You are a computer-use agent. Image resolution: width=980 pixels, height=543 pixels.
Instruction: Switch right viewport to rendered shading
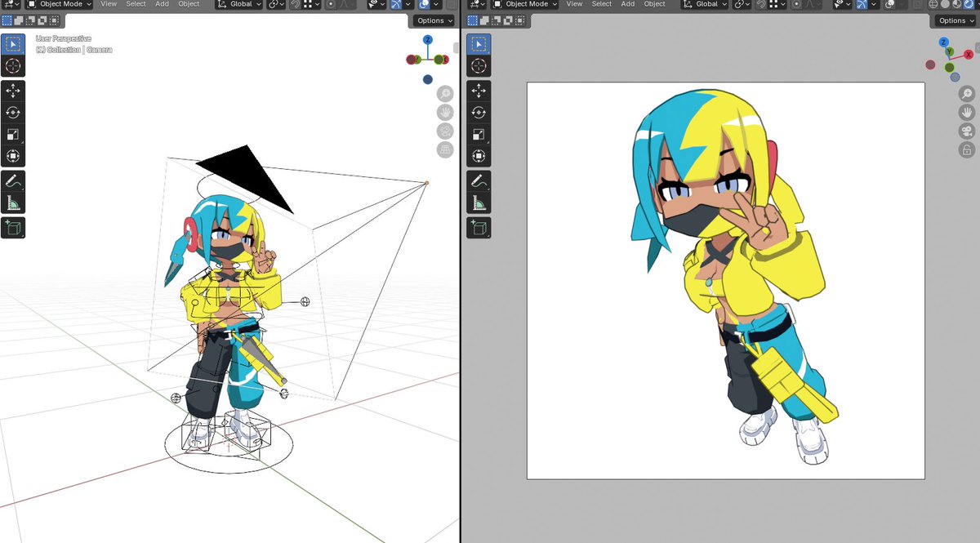point(969,4)
